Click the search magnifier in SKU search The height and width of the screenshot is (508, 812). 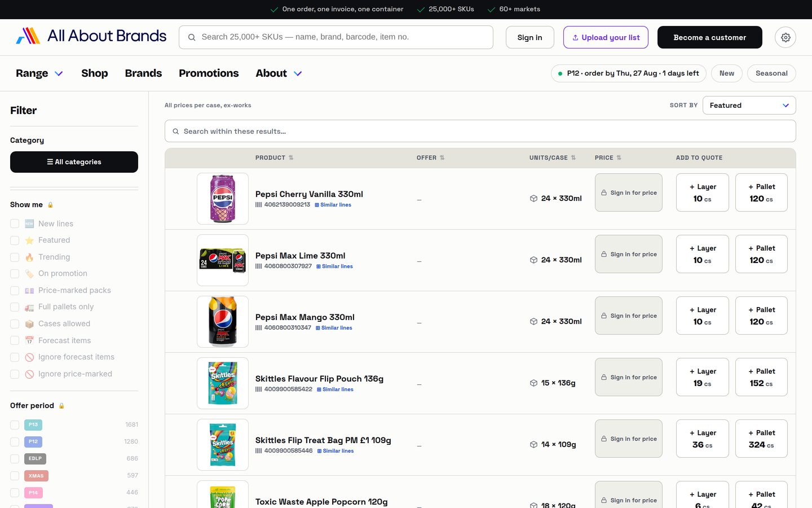(x=192, y=37)
